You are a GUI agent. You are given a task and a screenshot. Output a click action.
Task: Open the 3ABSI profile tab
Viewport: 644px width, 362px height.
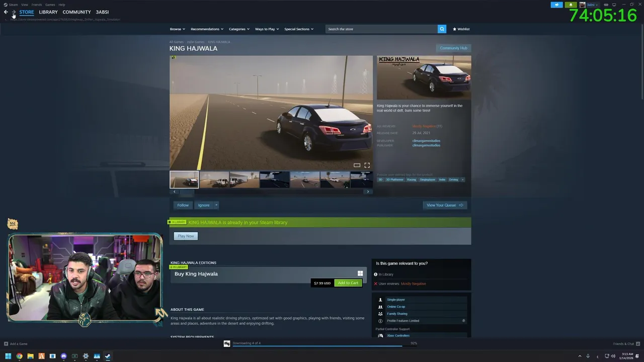coord(102,12)
